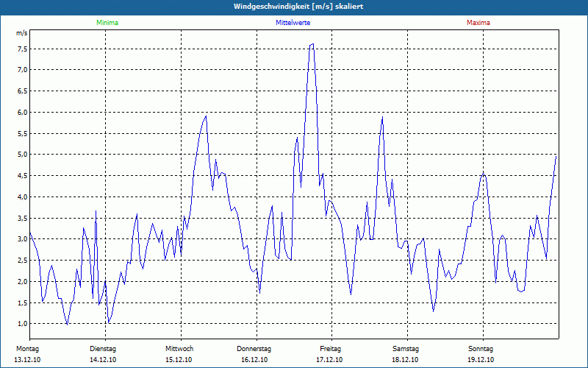Viewport: 588px width, 368px height.
Task: Click the 1,0 y-axis value
Action: pyautogui.click(x=22, y=324)
